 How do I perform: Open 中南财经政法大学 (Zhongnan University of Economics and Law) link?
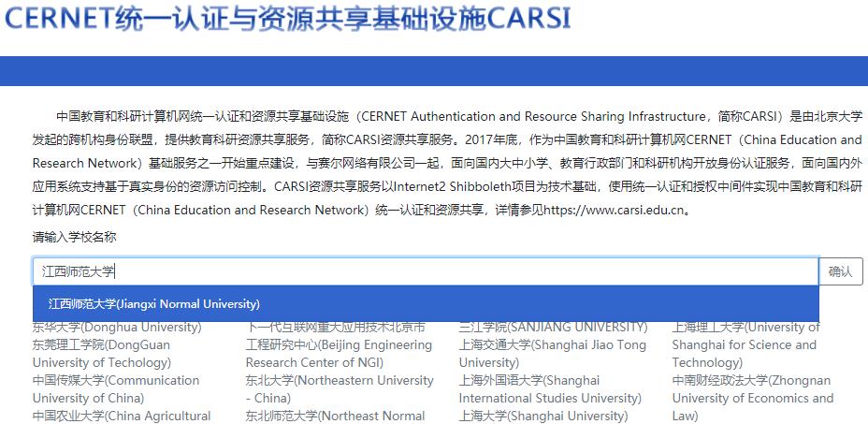click(753, 398)
